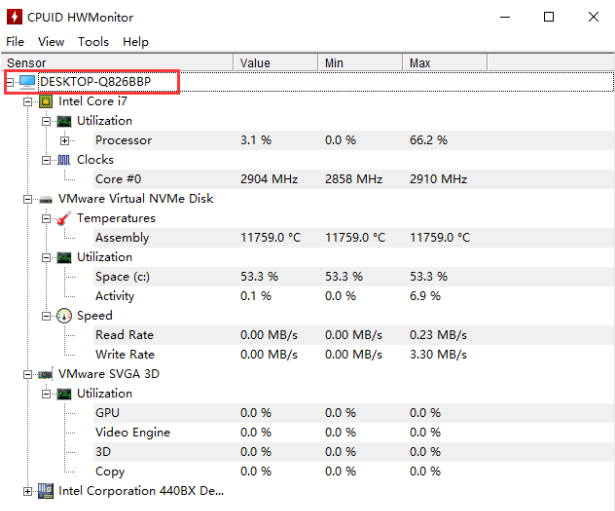Select the Copy utilization row
Viewport: 615px width, 511px height.
tap(354, 471)
